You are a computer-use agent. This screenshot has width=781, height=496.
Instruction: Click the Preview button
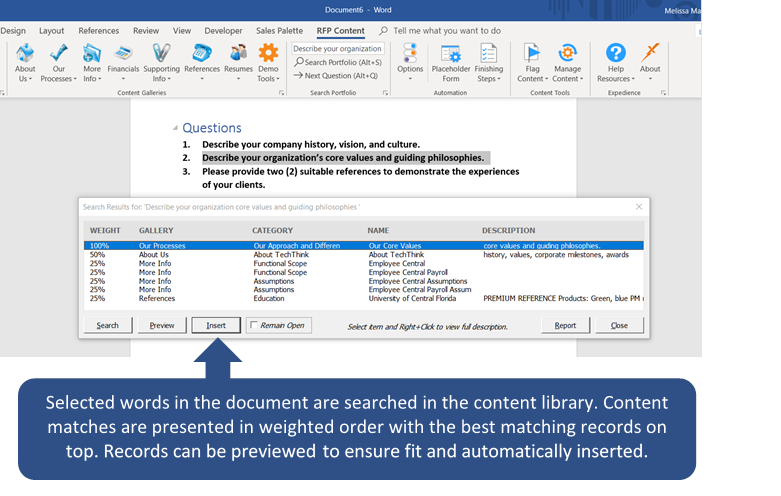(x=162, y=325)
